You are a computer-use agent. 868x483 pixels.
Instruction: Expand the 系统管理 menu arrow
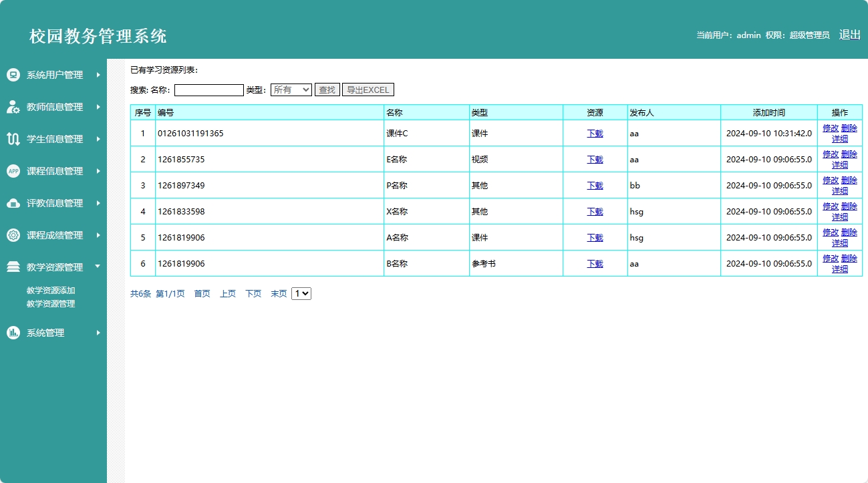point(98,333)
